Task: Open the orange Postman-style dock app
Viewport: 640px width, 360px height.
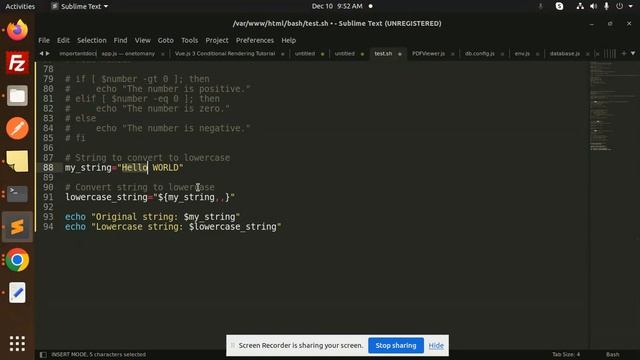Action: [17, 129]
